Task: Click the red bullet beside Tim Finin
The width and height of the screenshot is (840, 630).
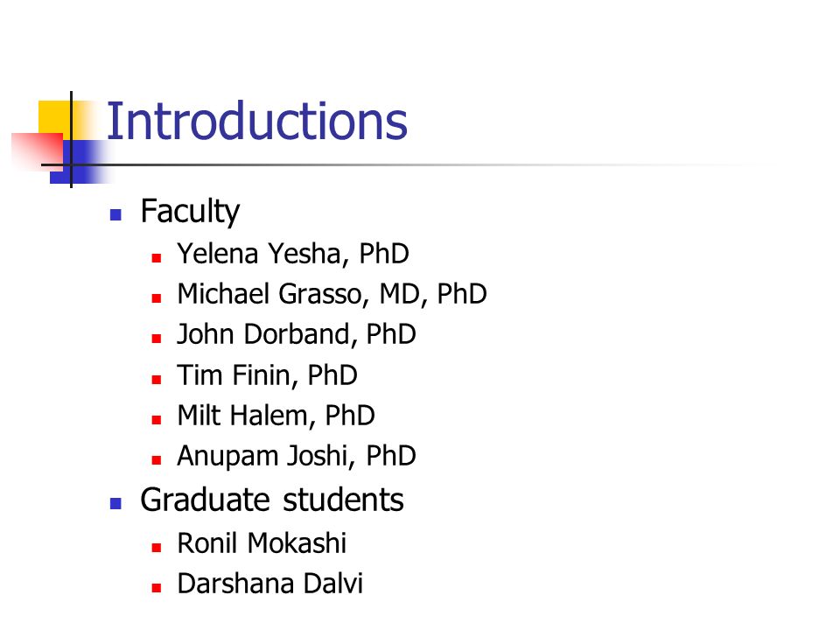Action: pos(157,379)
